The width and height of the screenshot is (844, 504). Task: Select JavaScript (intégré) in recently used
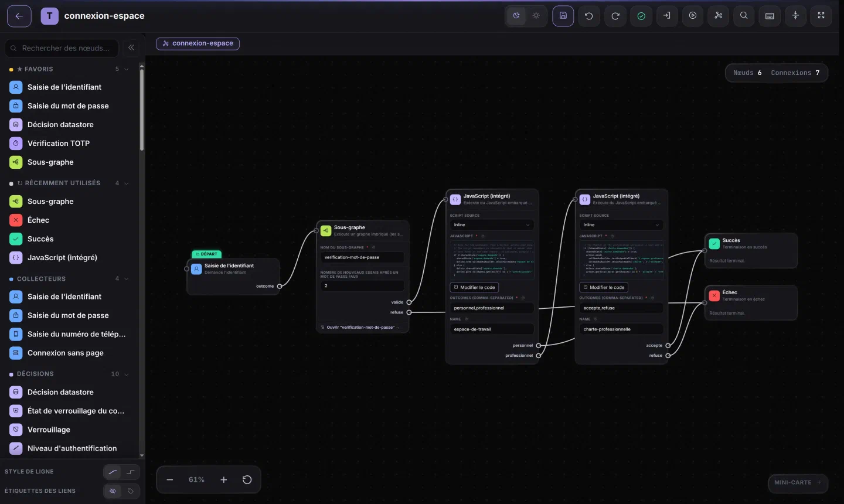tap(69, 257)
